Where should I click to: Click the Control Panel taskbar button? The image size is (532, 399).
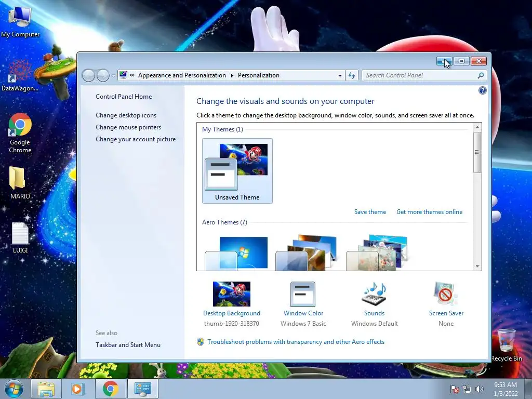coord(142,389)
